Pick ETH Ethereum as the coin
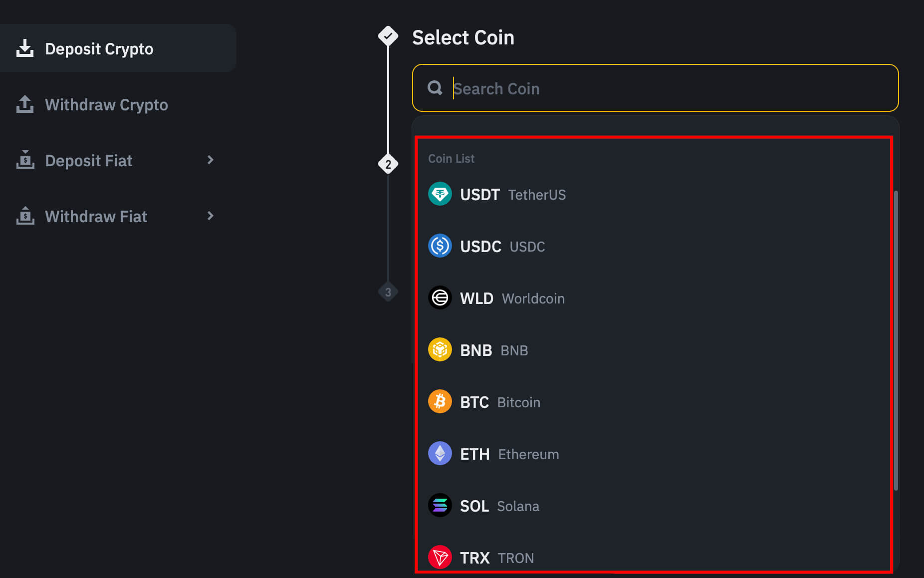924x578 pixels. [509, 454]
